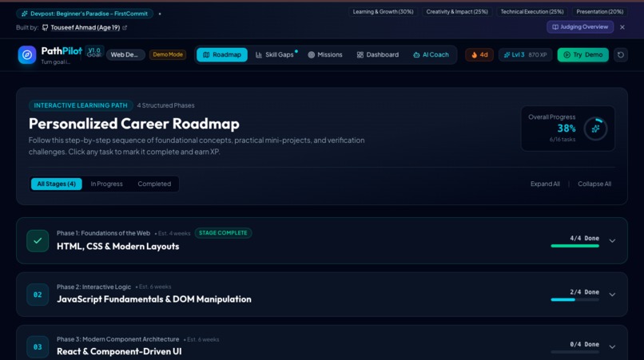Open the Web De... goal selector
Screen dimensions: 644x360
pyautogui.click(x=125, y=54)
